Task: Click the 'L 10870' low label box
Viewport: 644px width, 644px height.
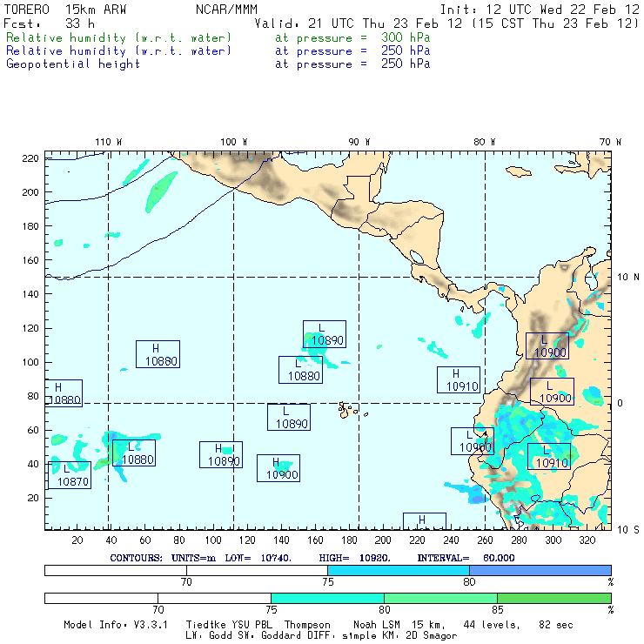Action: 70,475
